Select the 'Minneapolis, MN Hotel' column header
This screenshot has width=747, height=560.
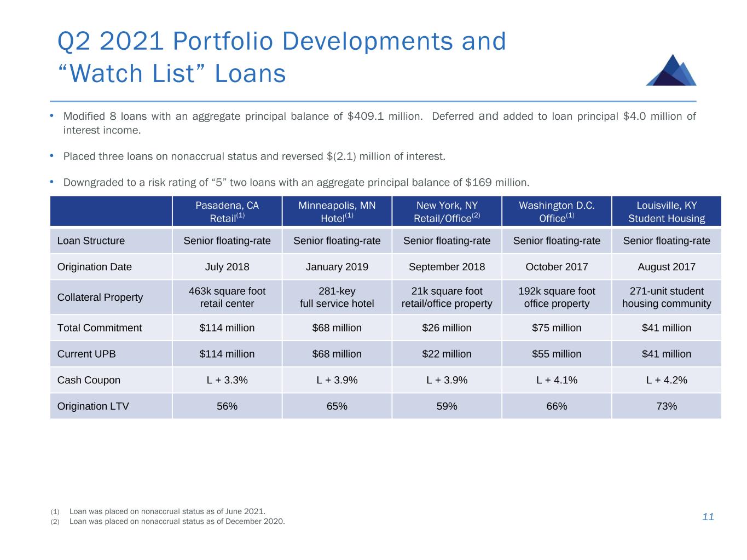tap(337, 212)
